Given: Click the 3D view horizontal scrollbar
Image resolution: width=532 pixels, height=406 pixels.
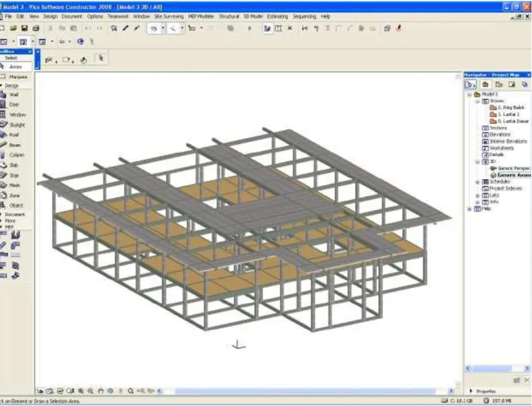Looking at the screenshot, I should (x=305, y=391).
